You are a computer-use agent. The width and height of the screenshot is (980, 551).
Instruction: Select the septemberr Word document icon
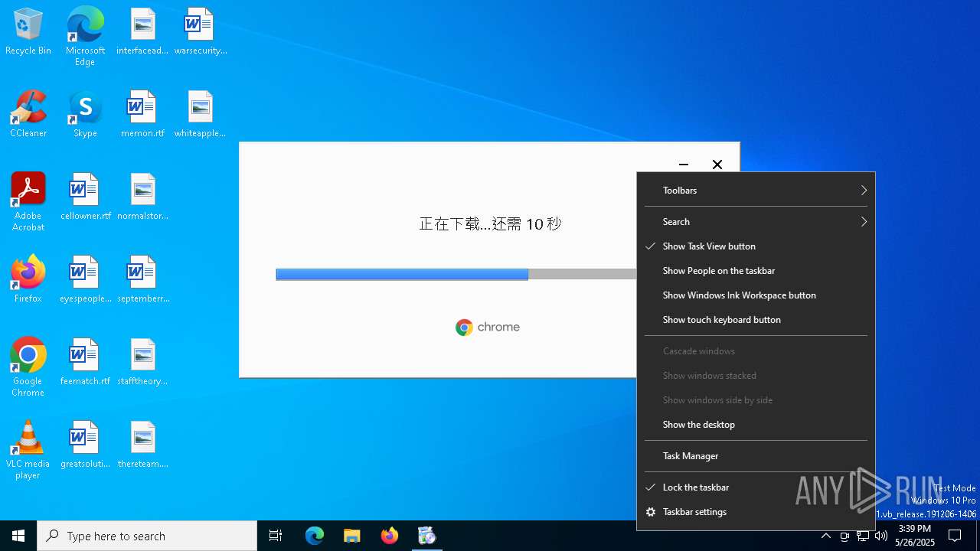(142, 280)
